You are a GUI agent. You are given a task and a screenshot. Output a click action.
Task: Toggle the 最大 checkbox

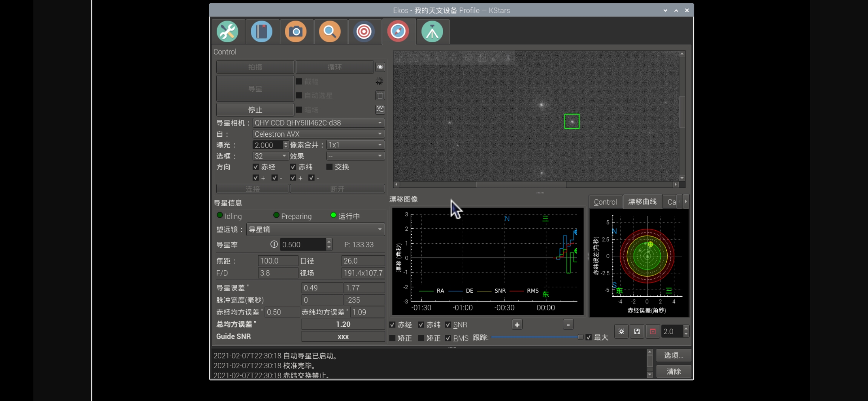click(588, 338)
